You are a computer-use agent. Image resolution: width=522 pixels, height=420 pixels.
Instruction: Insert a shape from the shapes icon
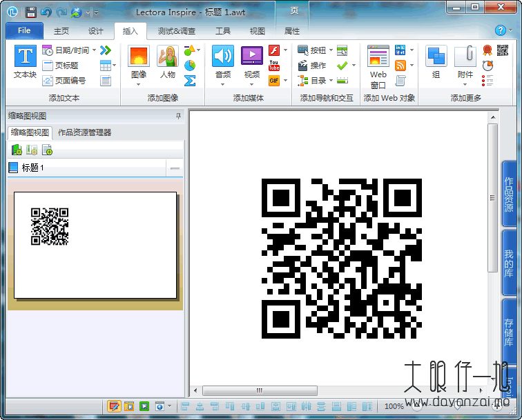point(189,50)
